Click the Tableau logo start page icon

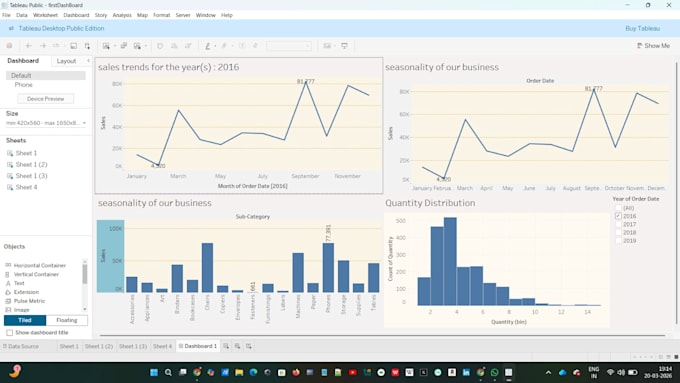[x=10, y=46]
